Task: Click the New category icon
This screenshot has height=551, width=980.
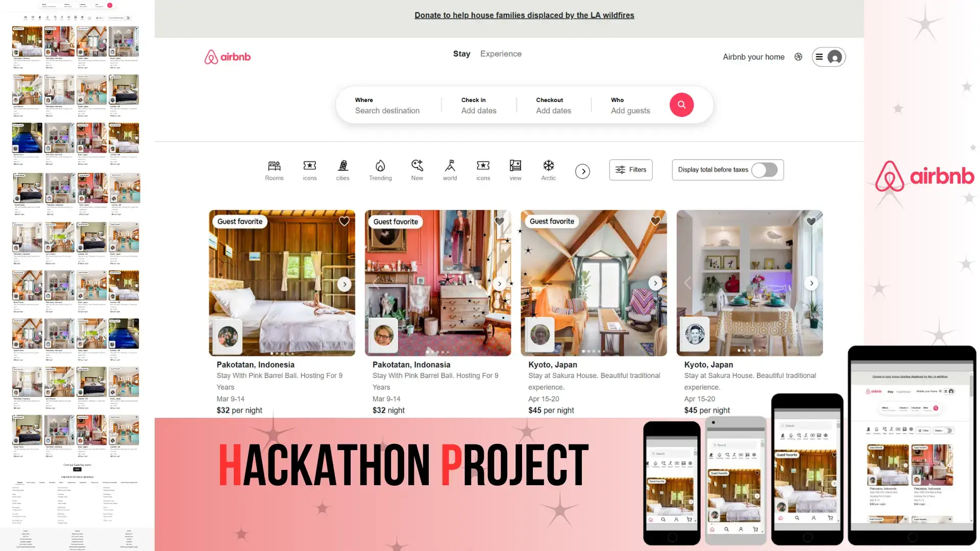Action: (416, 169)
